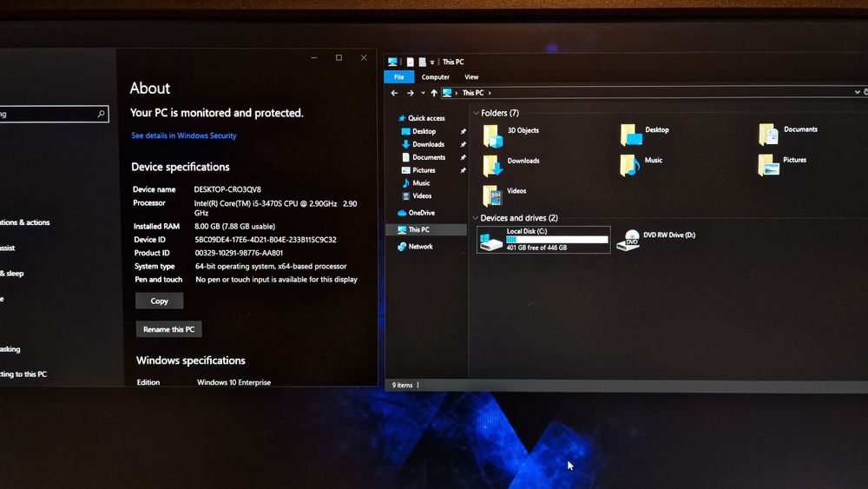Click the 64-bit operating system text

point(271,267)
